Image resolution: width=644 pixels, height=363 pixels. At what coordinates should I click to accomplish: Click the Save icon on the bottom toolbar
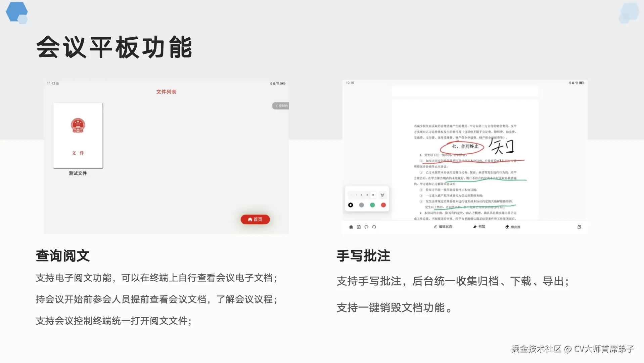pyautogui.click(x=359, y=227)
